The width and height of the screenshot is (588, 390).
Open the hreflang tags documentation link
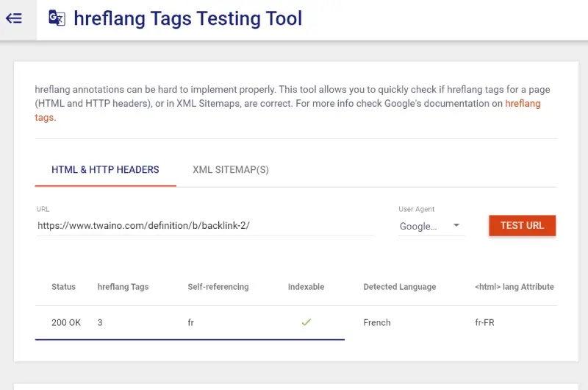click(x=523, y=104)
